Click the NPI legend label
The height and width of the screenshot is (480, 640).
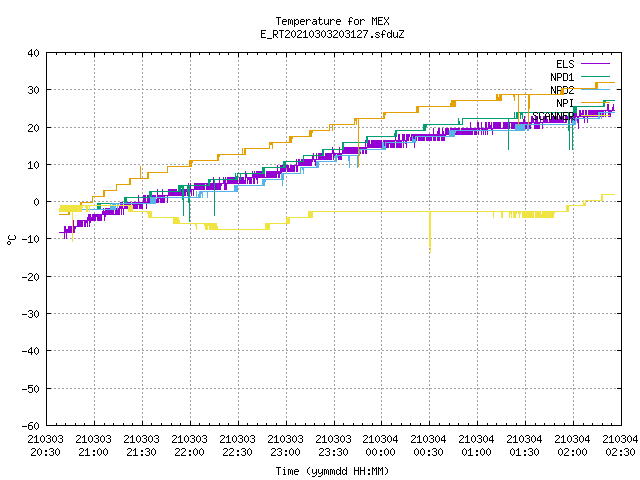[565, 103]
